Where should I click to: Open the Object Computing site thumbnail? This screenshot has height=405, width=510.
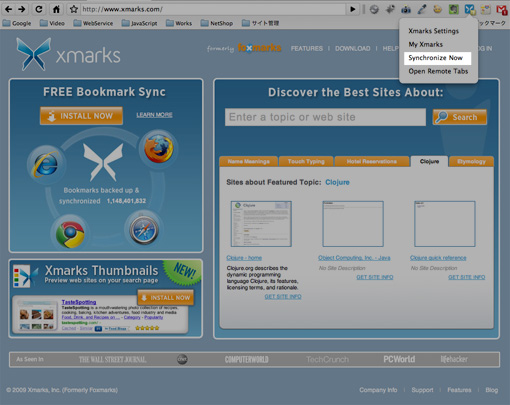pos(353,224)
